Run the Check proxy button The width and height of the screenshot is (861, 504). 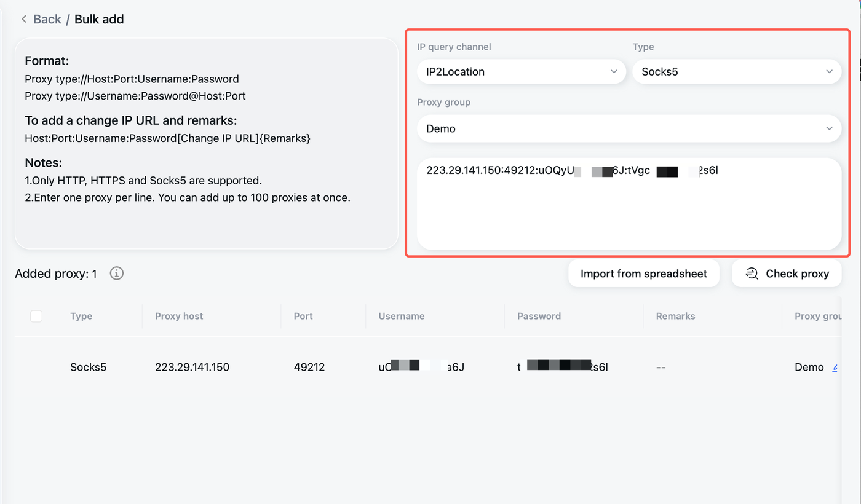pyautogui.click(x=787, y=274)
